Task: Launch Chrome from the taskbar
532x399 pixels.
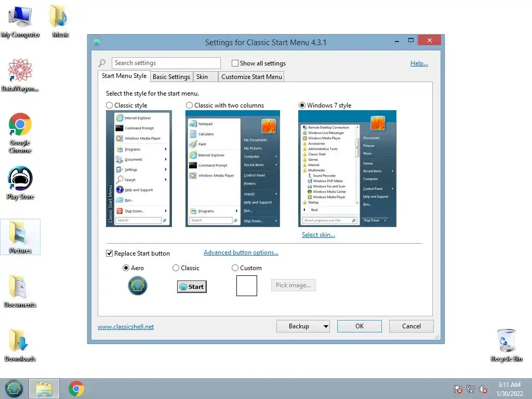Action: click(76, 389)
